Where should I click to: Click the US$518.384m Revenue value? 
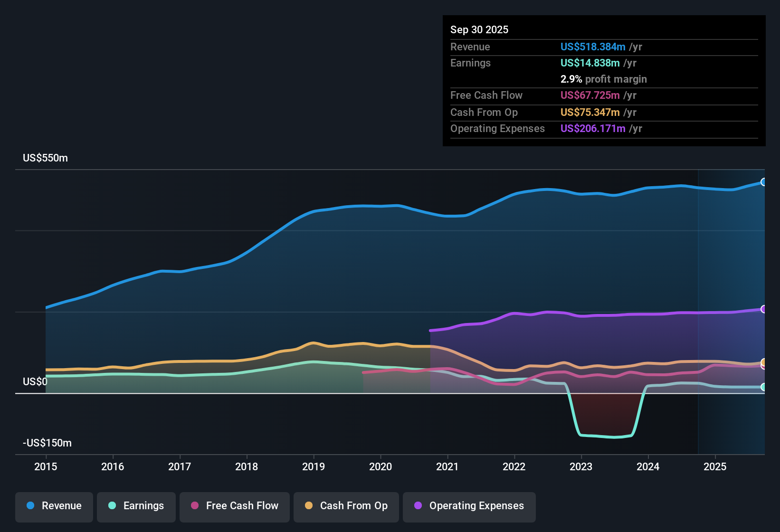pyautogui.click(x=593, y=47)
